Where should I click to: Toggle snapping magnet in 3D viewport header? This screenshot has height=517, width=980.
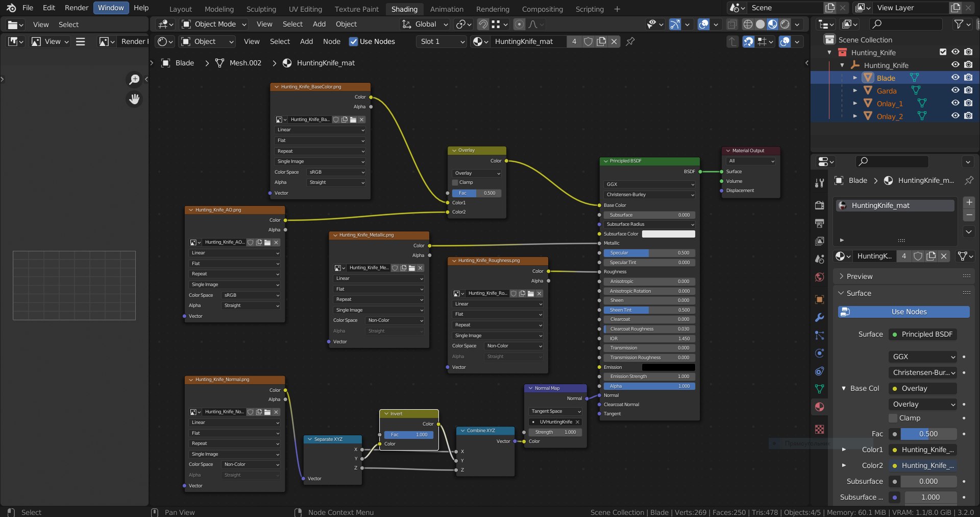point(483,24)
